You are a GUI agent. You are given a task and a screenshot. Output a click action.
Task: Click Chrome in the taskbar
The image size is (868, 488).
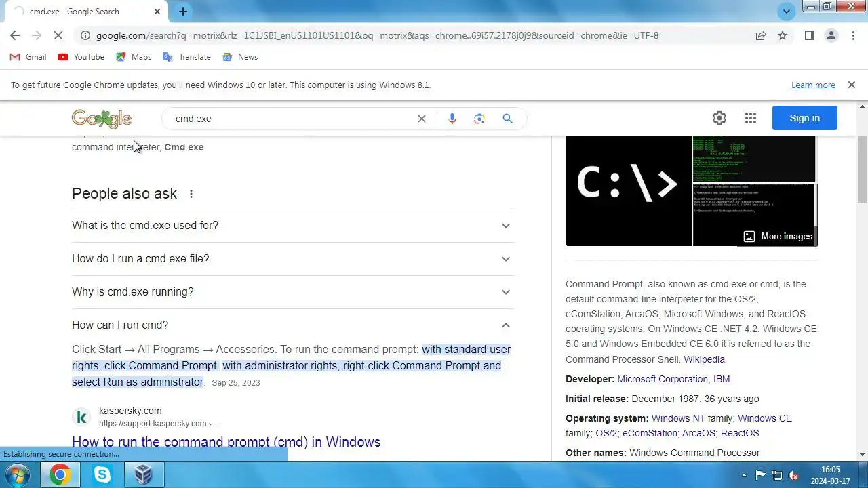point(60,475)
